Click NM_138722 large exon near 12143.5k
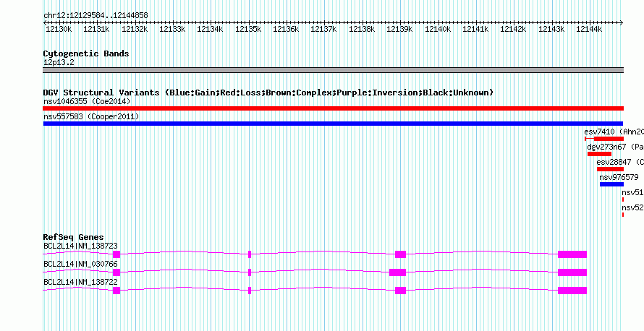Image resolution: width=644 pixels, height=331 pixels. coord(572,291)
